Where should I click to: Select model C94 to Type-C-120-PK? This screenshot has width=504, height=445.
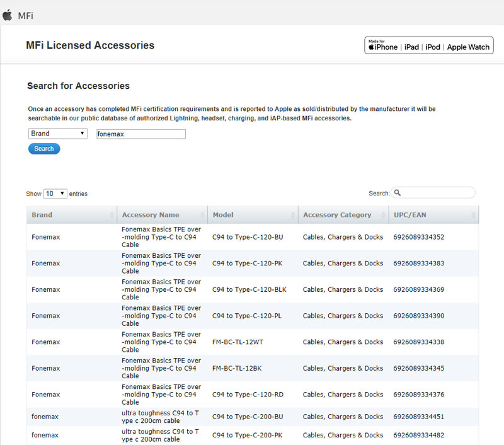coord(247,263)
